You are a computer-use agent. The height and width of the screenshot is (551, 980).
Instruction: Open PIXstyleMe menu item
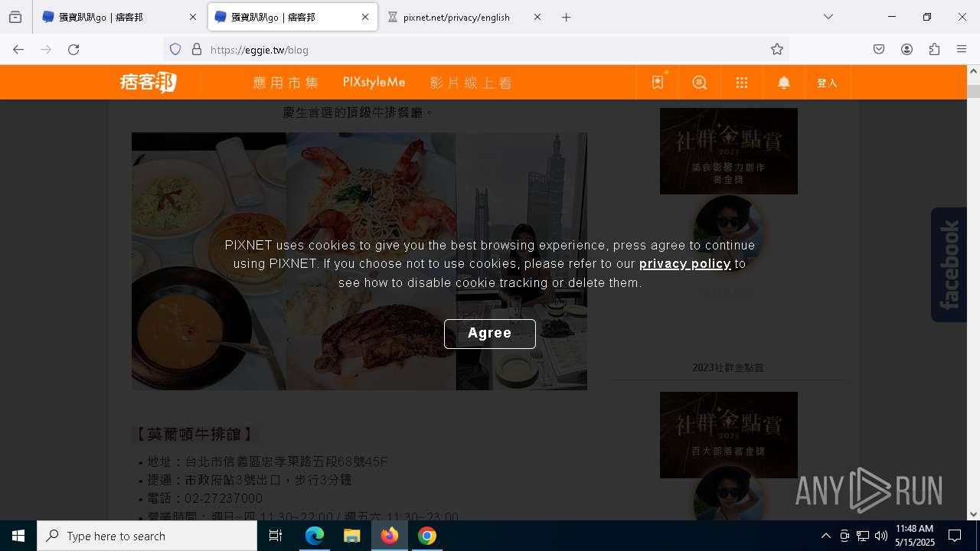pyautogui.click(x=374, y=83)
